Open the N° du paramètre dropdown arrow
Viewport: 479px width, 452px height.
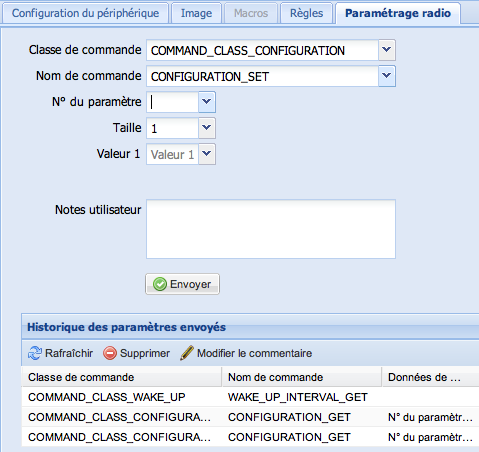[x=207, y=102]
